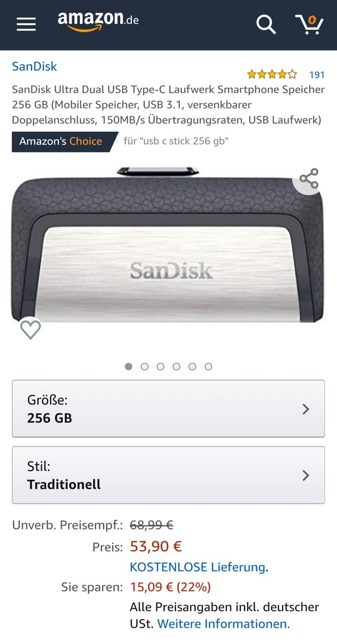Open the shopping cart
The width and height of the screenshot is (337, 644).
(x=310, y=24)
